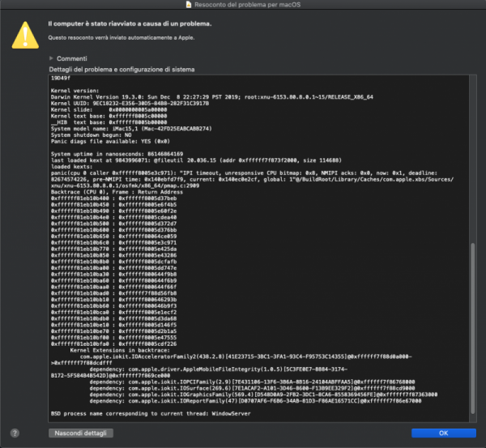Image resolution: width=486 pixels, height=448 pixels.
Task: Click the details pane vertical scrollbar thumb
Action: 473,328
